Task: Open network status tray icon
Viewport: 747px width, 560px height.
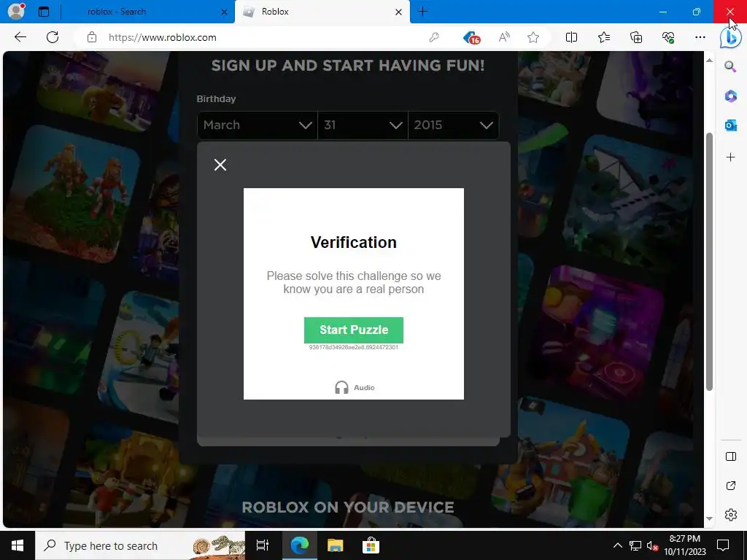Action: click(x=635, y=545)
